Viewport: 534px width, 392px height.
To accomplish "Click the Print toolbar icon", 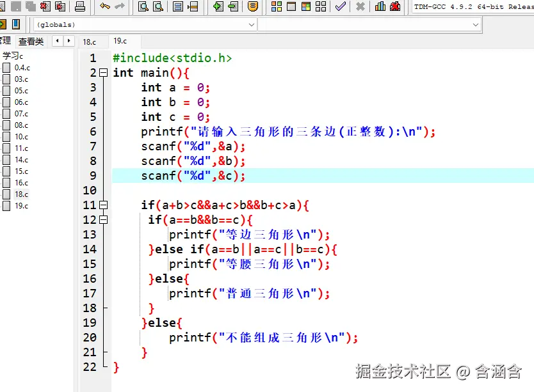I will point(80,6).
